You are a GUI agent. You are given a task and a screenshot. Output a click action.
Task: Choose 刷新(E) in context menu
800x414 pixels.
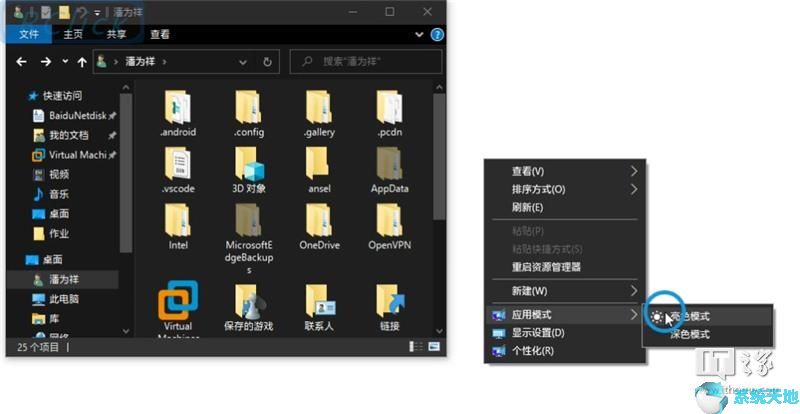[x=565, y=208]
